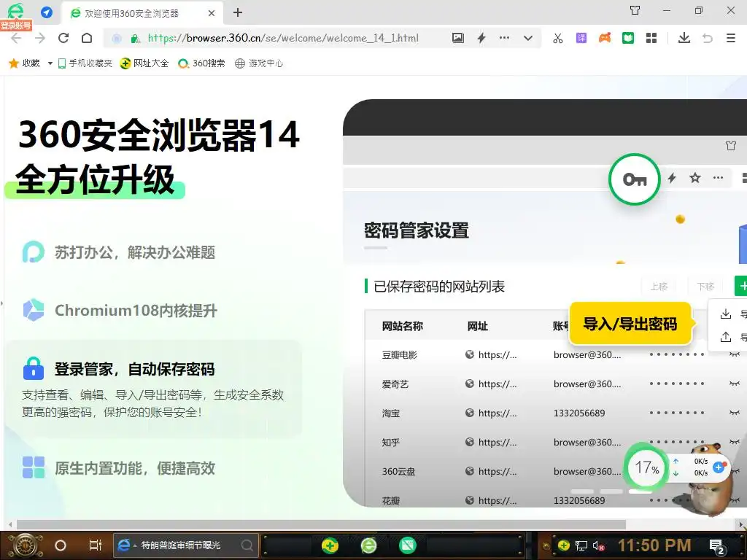Open the downloads manager
747x560 pixels.
(684, 38)
